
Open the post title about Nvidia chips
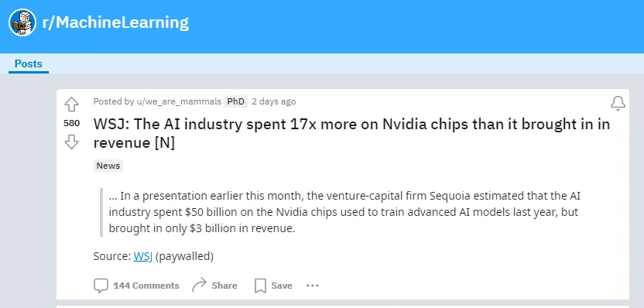pos(351,133)
